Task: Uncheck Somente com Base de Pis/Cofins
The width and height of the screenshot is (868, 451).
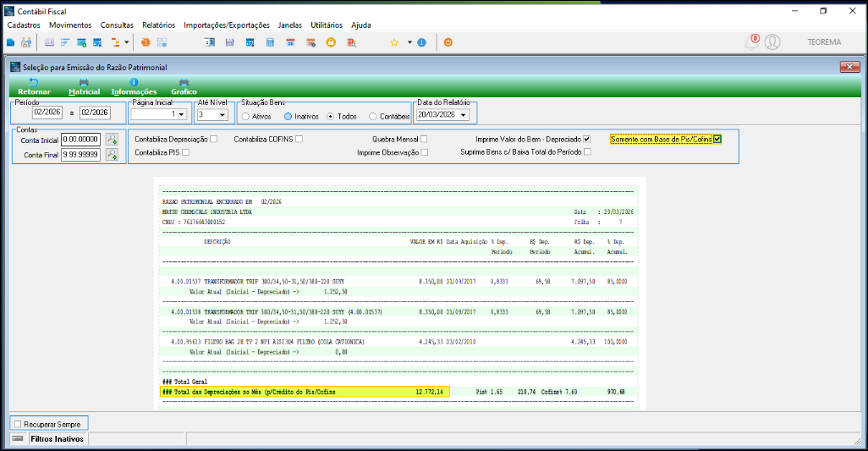Action: pyautogui.click(x=717, y=139)
